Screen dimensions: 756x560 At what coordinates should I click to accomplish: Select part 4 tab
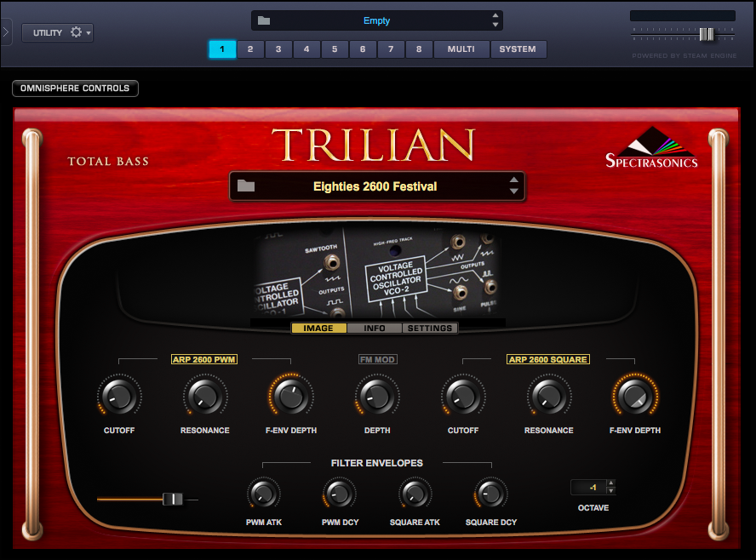(306, 49)
